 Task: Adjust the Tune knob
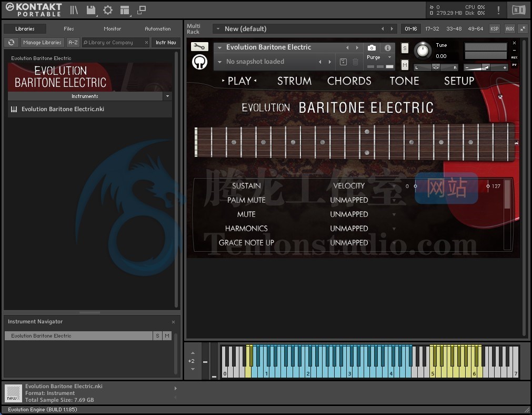coord(423,50)
